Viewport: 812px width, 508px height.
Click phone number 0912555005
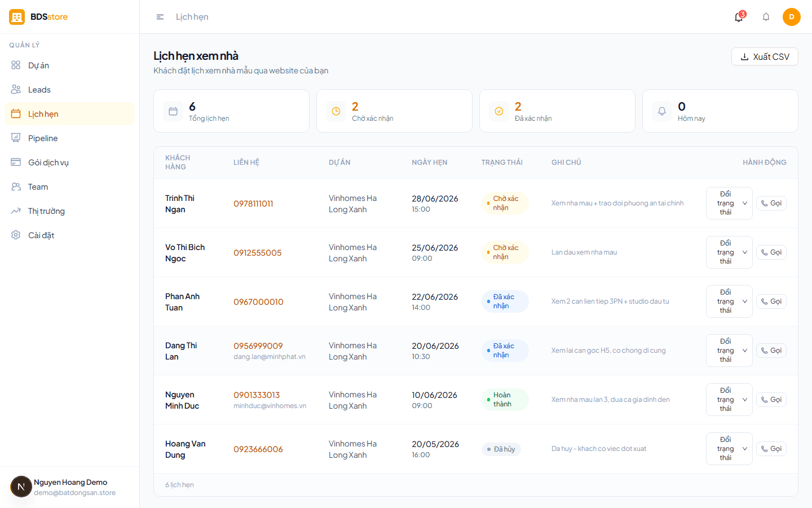click(258, 253)
